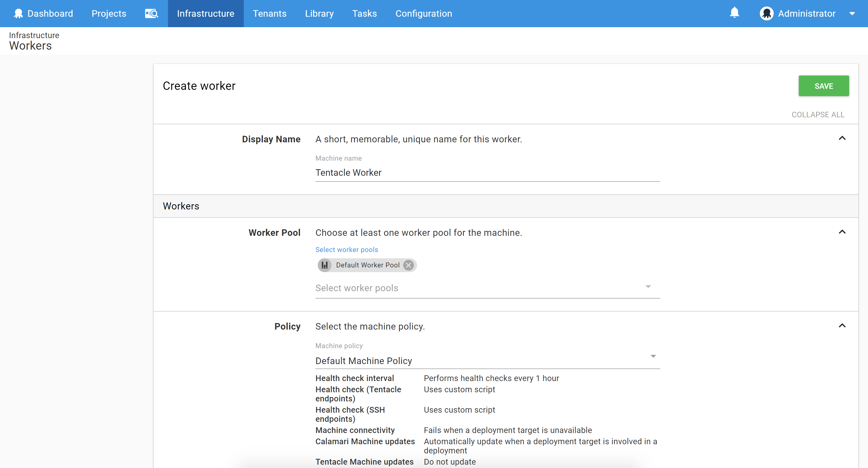The height and width of the screenshot is (468, 868).
Task: Click the SAVE button
Action: click(824, 86)
